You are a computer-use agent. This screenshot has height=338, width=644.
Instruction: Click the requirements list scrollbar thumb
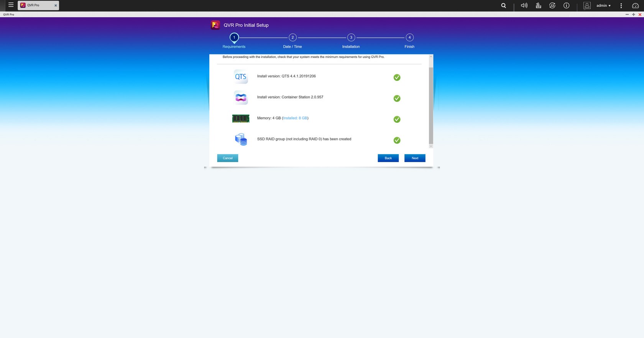point(431,105)
